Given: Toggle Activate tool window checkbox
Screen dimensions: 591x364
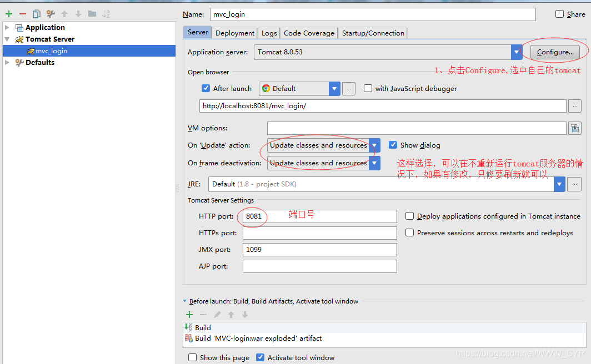Looking at the screenshot, I should (x=260, y=357).
